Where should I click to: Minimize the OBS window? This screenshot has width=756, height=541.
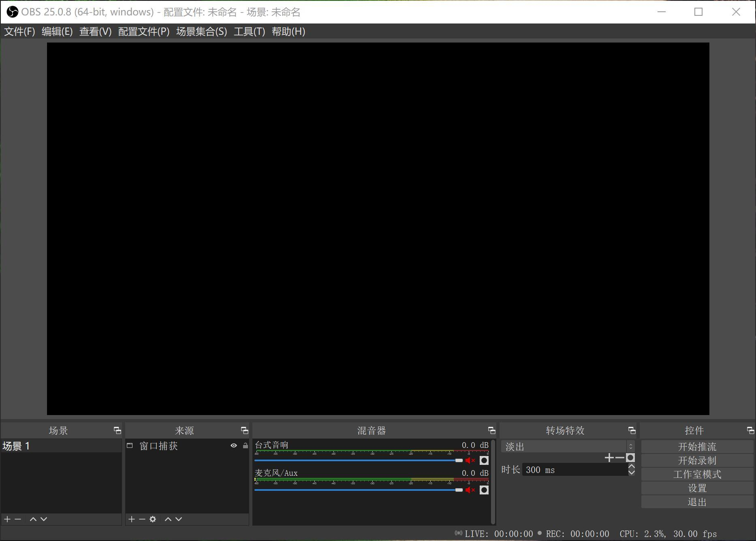click(662, 12)
